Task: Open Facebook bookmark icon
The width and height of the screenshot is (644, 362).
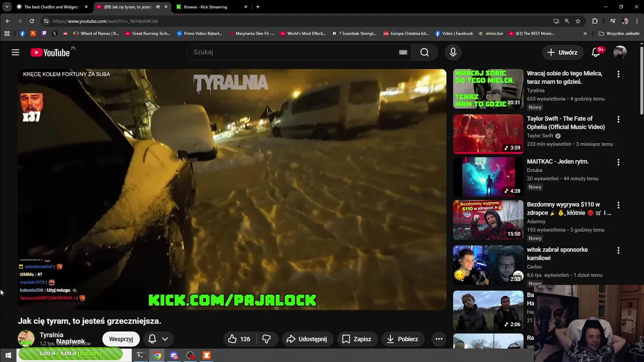Action: 22,34
